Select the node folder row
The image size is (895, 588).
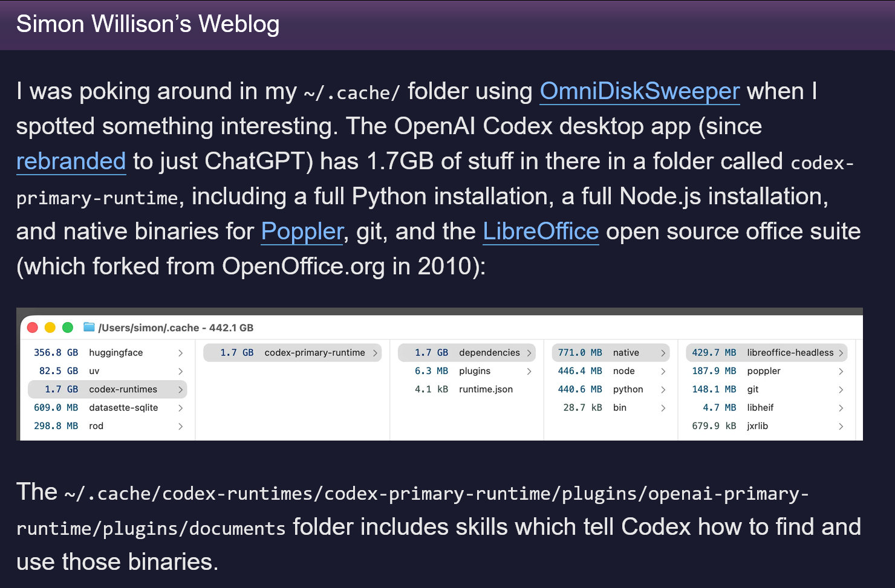(x=611, y=371)
